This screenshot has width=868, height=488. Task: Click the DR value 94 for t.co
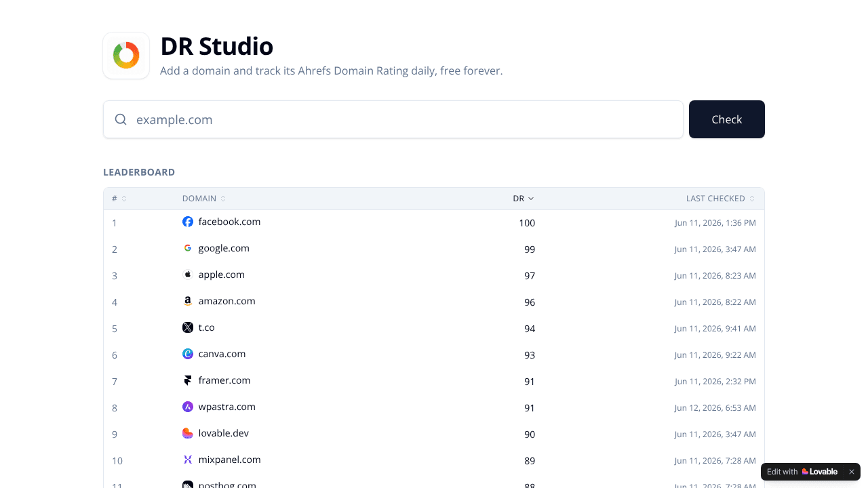click(x=530, y=329)
